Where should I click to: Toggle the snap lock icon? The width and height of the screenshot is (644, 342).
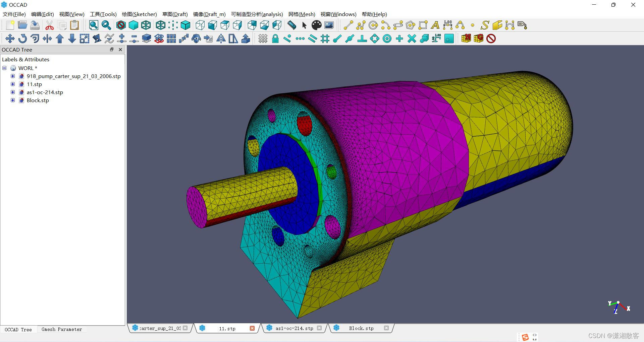[275, 39]
